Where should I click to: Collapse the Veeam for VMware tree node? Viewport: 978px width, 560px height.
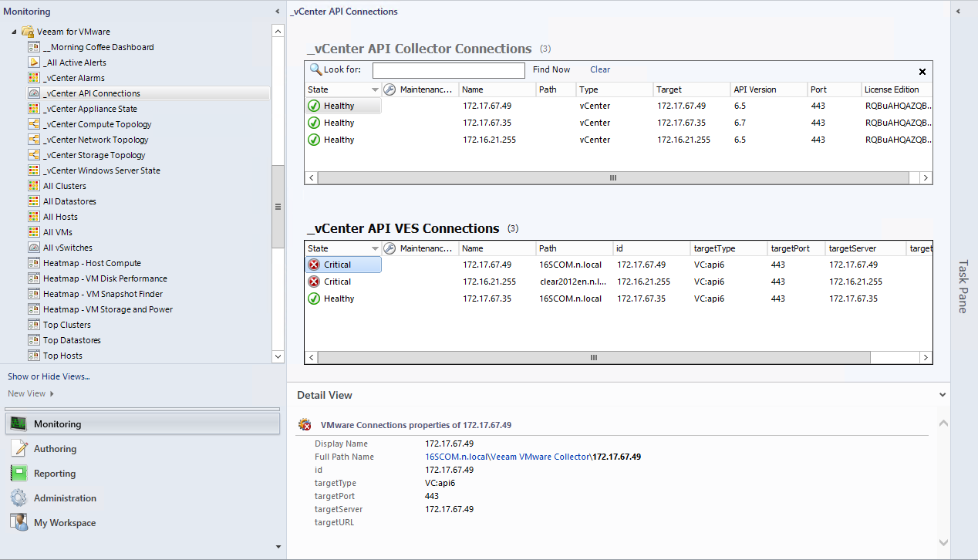coord(14,32)
